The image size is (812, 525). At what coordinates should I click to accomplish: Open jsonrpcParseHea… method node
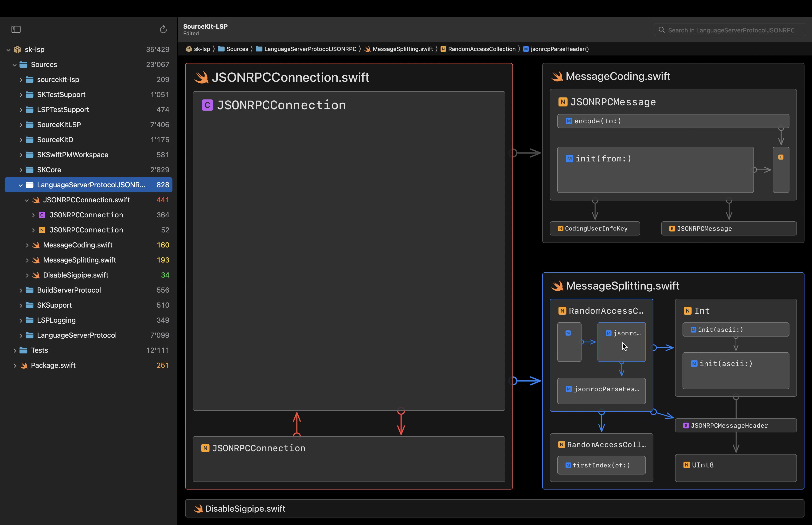point(601,391)
